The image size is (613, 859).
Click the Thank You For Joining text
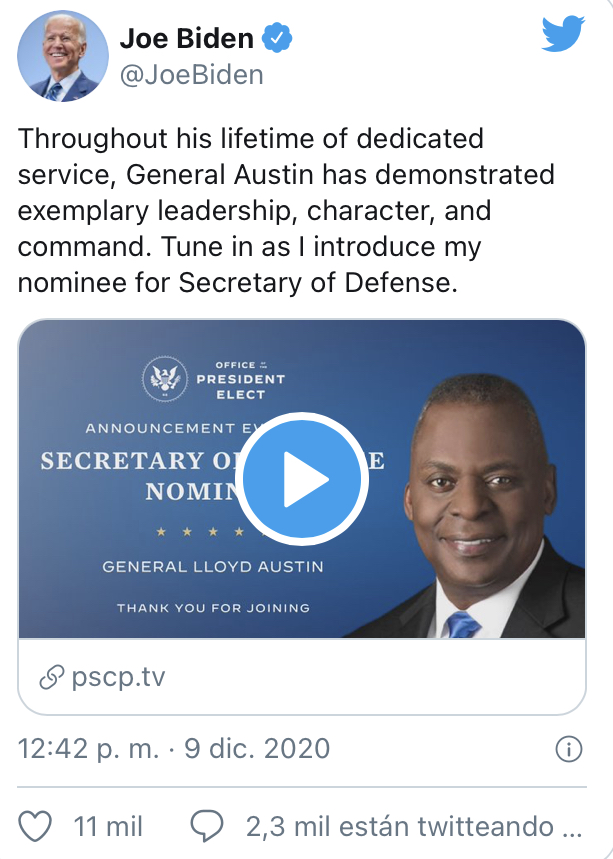click(214, 608)
